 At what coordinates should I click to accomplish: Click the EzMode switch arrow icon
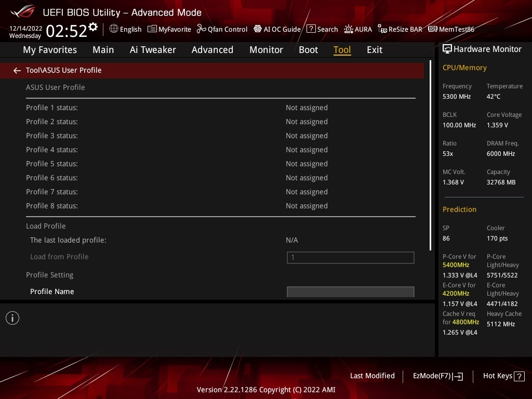(x=458, y=376)
